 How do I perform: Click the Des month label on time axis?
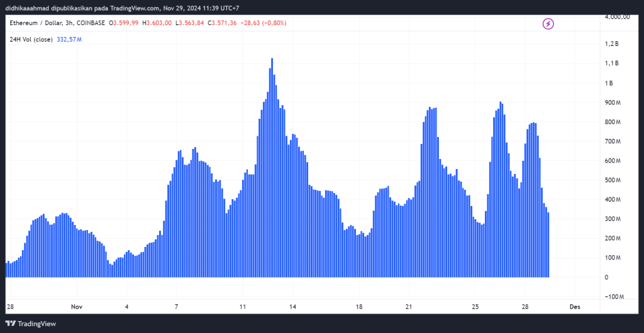(575, 307)
